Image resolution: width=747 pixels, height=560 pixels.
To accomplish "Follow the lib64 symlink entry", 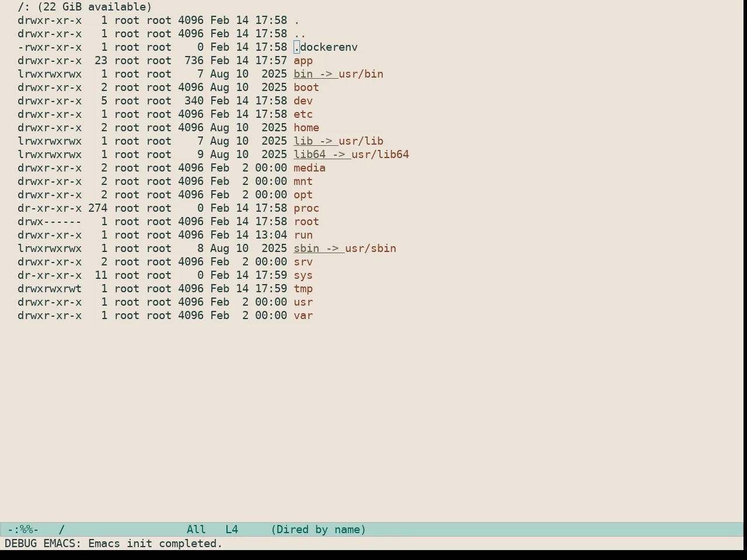I will click(351, 155).
